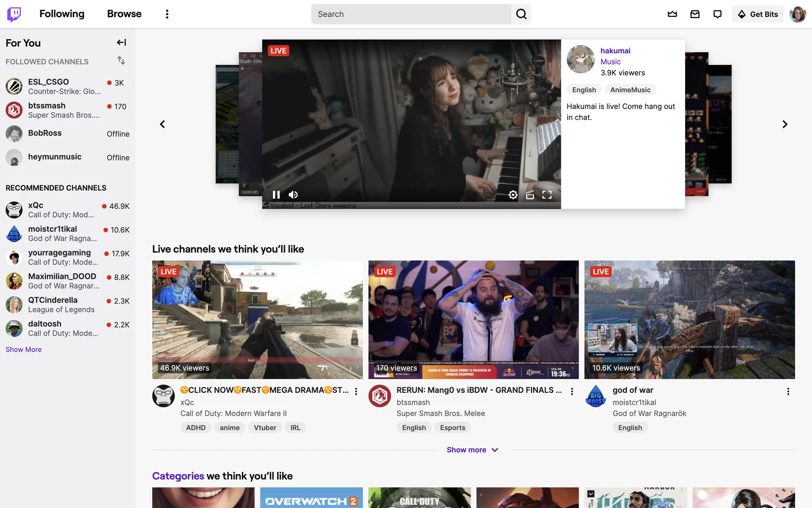Toggle fullscreen on featured player
Screen dimensions: 812x508
547,195
